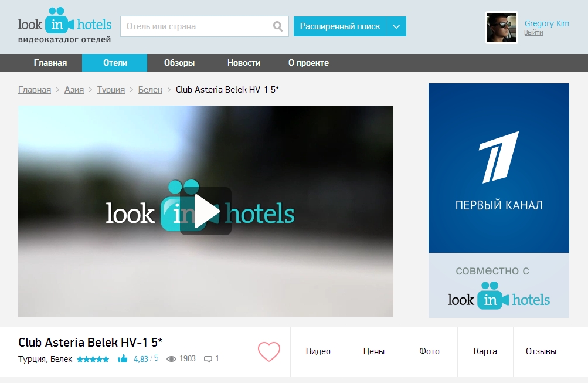The height and width of the screenshot is (383, 588).
Task: Switch to the Цены section tab
Action: [373, 351]
